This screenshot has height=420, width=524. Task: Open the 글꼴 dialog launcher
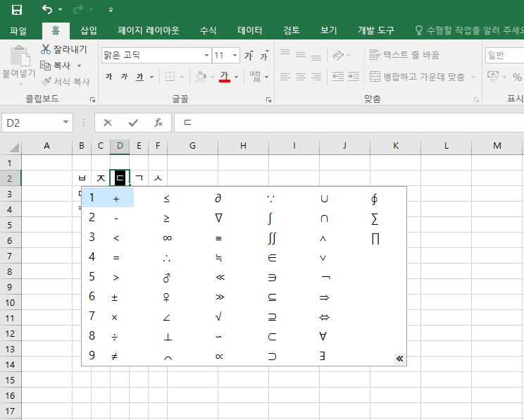tap(268, 99)
